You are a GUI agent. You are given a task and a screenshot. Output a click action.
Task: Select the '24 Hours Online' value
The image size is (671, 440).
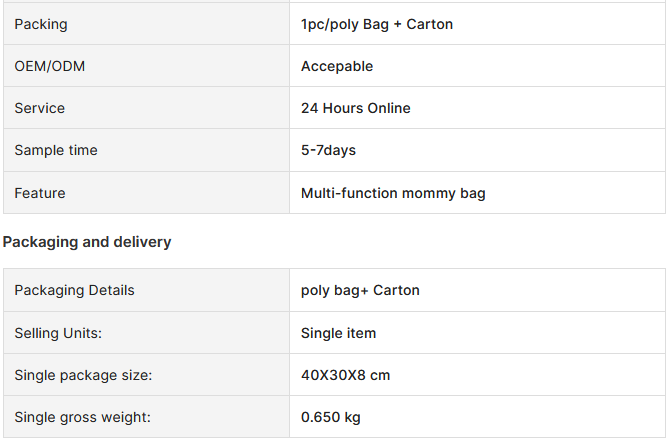[x=356, y=108]
